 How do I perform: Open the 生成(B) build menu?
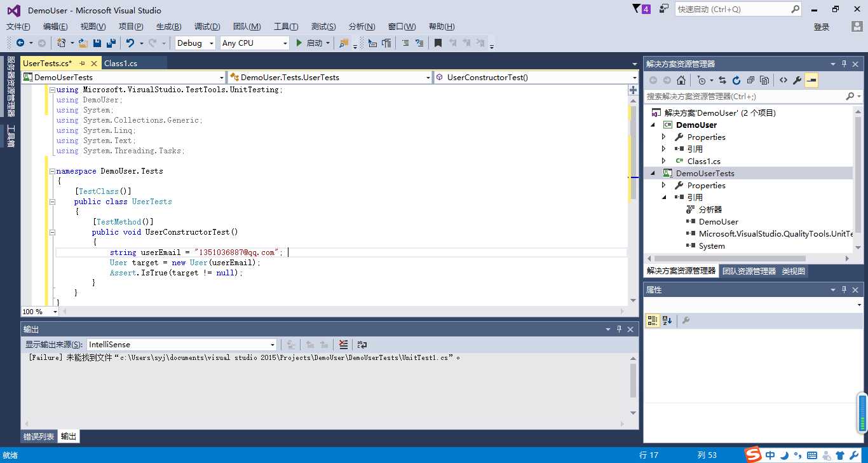tap(168, 26)
